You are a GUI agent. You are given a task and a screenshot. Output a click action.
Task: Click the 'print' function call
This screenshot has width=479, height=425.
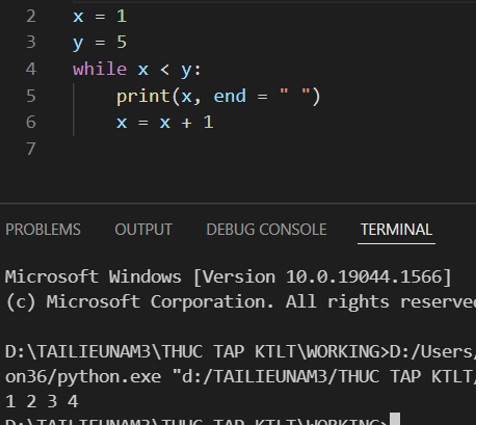[143, 96]
